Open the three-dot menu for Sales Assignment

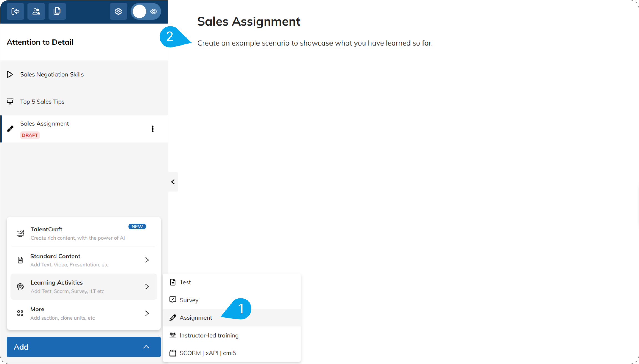pos(152,129)
